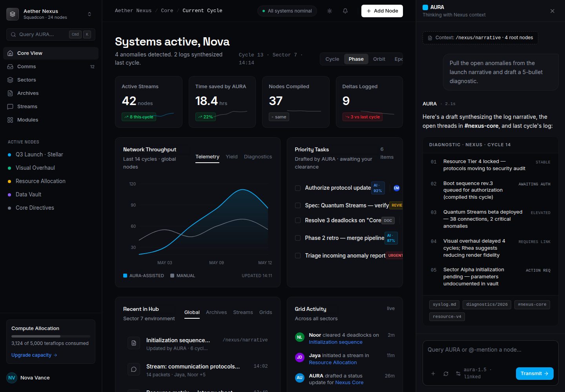Click the Compute Allocation progress bar
Image resolution: width=565 pixels, height=392 pixels.
tap(51, 336)
